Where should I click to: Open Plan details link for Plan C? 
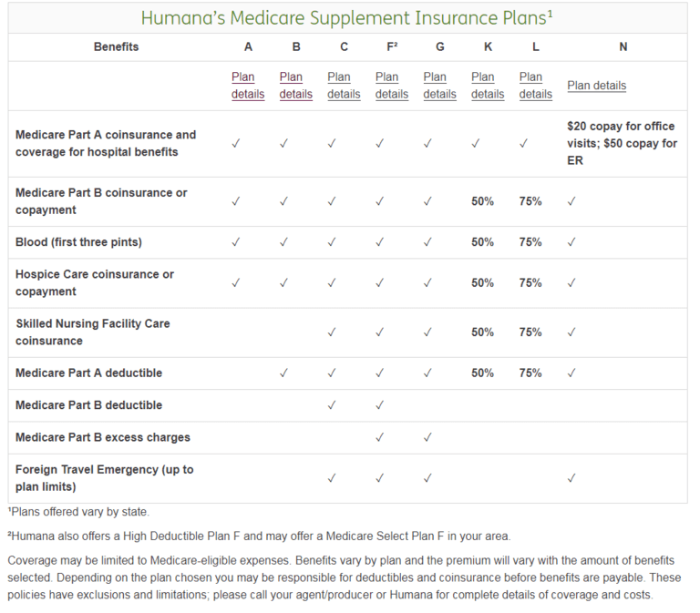[344, 86]
